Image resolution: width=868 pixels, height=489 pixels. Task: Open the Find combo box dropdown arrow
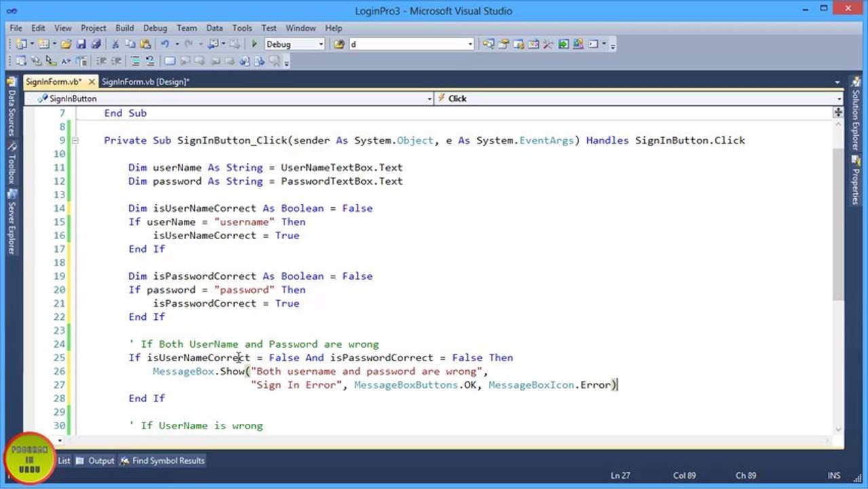[470, 44]
